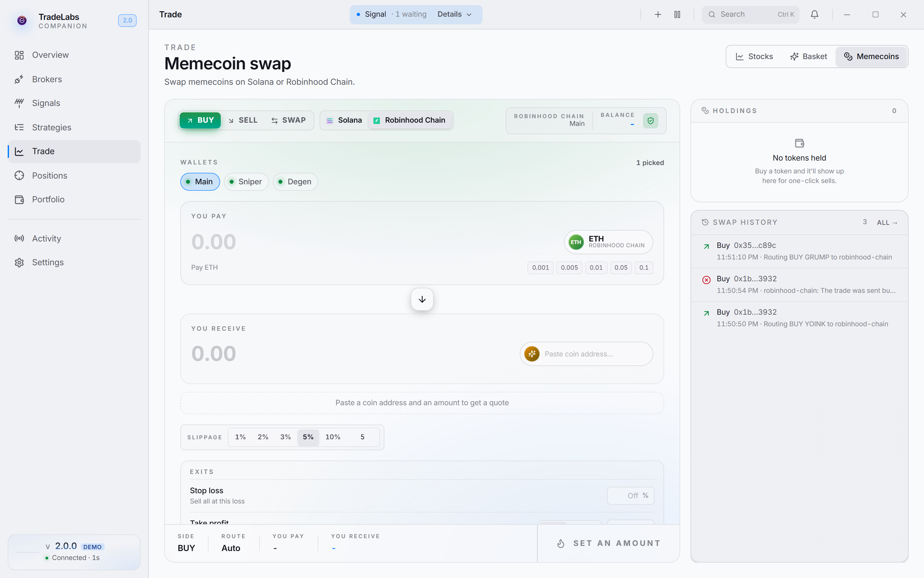The width and height of the screenshot is (924, 578).
Task: Toggle the split columns layout icon
Action: pyautogui.click(x=677, y=14)
